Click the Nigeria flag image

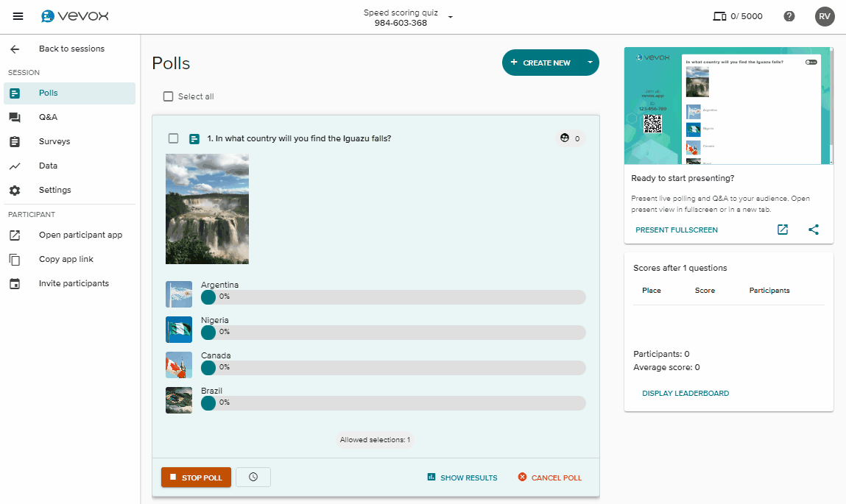point(179,330)
